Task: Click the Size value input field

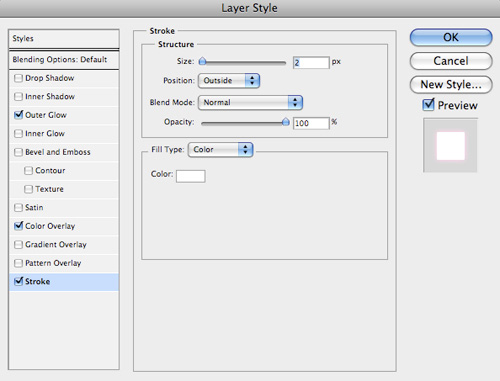Action: (x=311, y=62)
